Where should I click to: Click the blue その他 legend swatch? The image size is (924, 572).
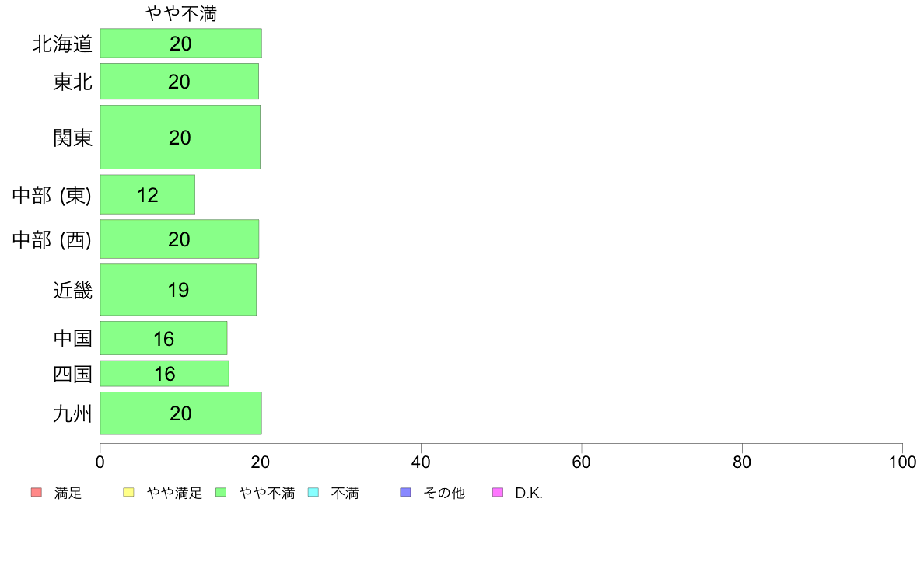[x=405, y=492]
